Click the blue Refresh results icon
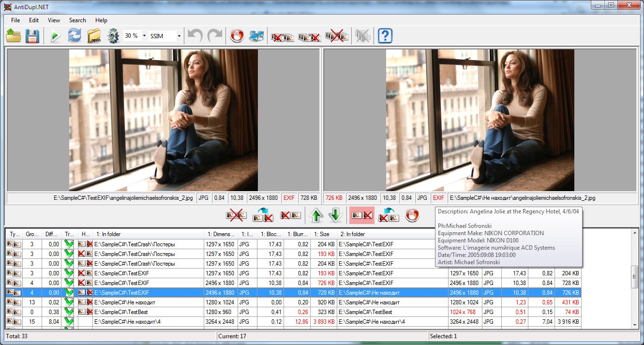 (74, 36)
